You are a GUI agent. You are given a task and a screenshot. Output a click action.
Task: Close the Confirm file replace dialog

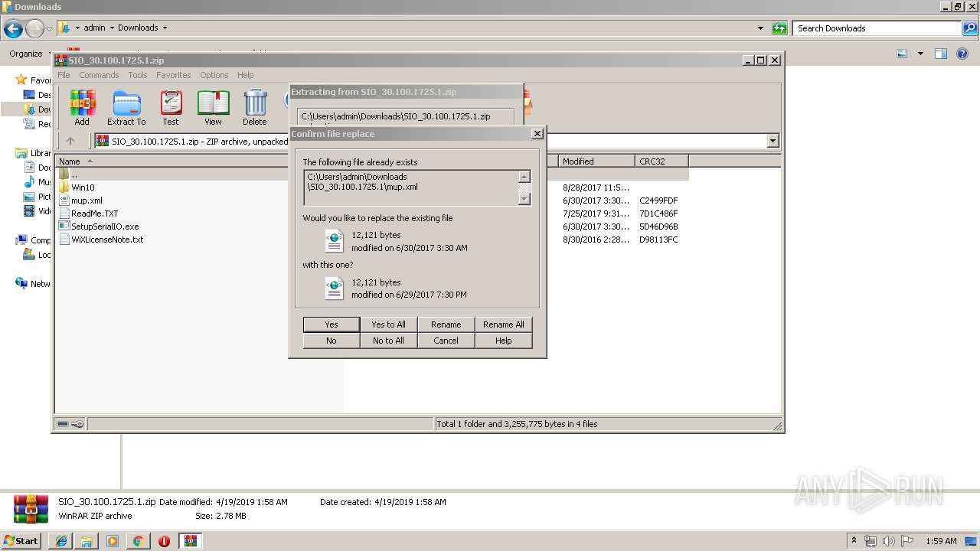[537, 134]
